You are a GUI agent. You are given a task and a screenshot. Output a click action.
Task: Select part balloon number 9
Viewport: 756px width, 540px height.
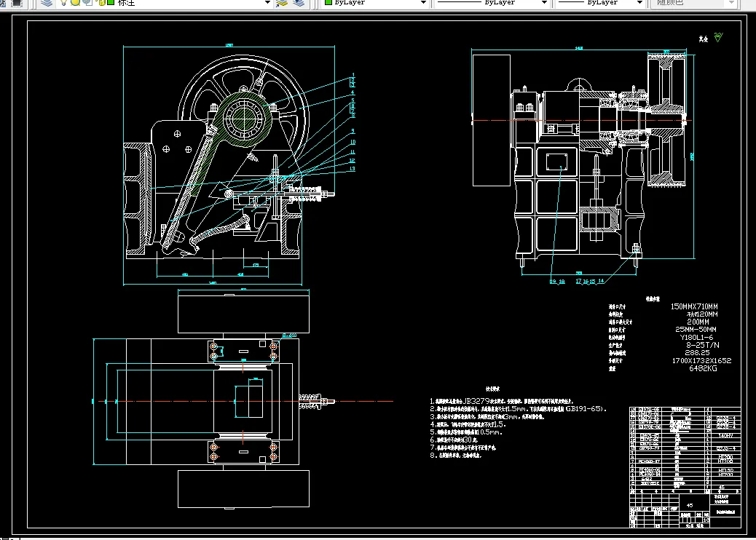(x=353, y=131)
